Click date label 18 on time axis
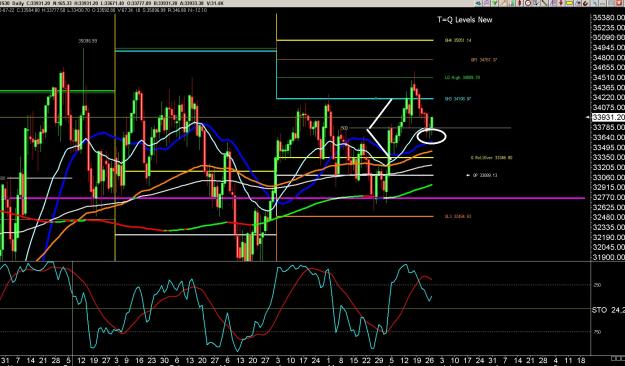Screen dimensions: 625x366 [x=581, y=360]
